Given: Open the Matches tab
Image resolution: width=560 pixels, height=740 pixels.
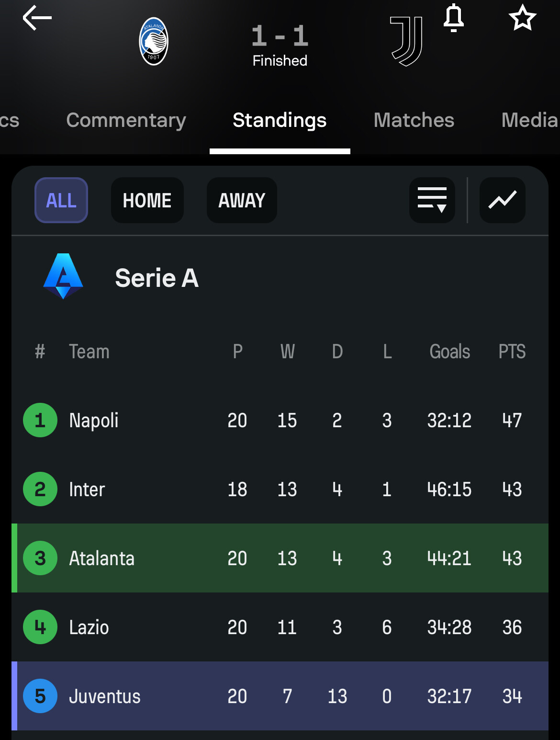Looking at the screenshot, I should click(414, 120).
